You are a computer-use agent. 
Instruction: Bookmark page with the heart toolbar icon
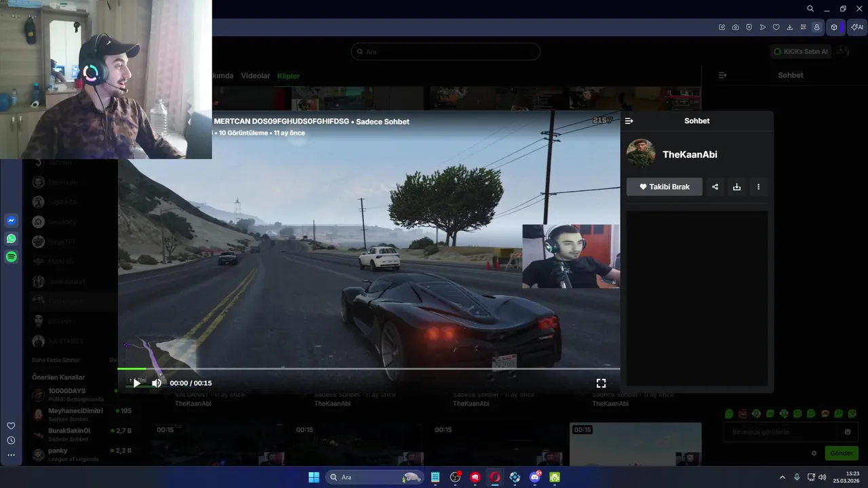tap(776, 27)
